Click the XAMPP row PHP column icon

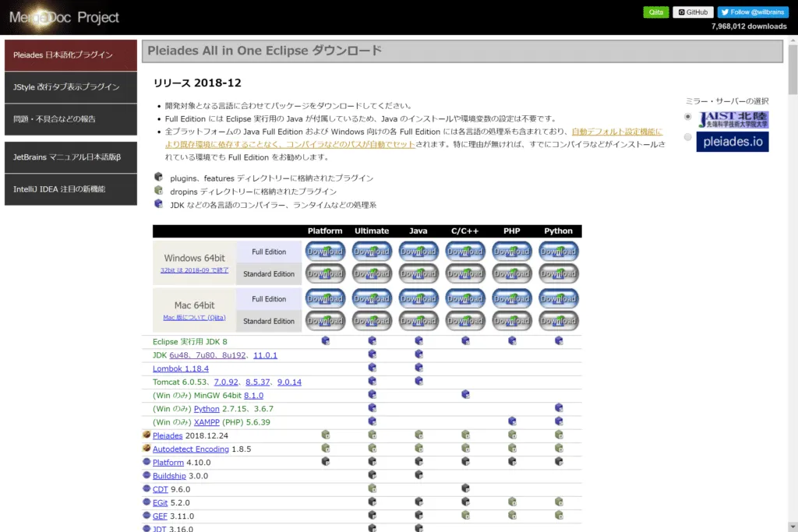pos(512,421)
